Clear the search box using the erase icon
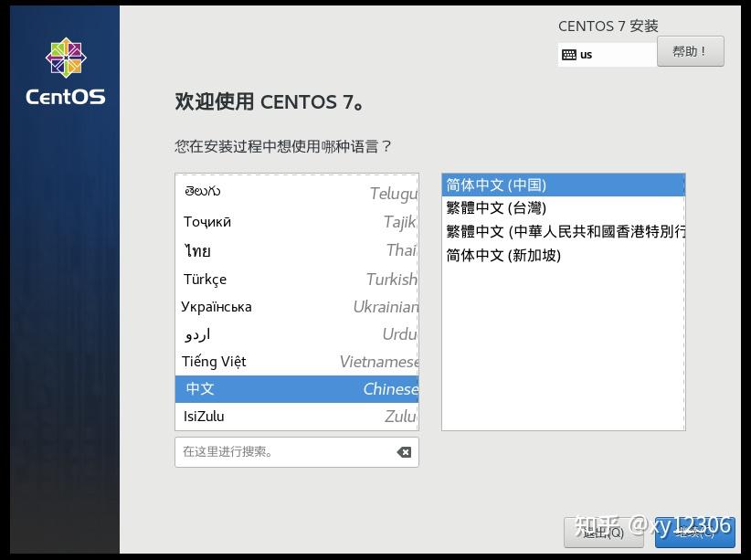Image resolution: width=751 pixels, height=560 pixels. pyautogui.click(x=403, y=451)
